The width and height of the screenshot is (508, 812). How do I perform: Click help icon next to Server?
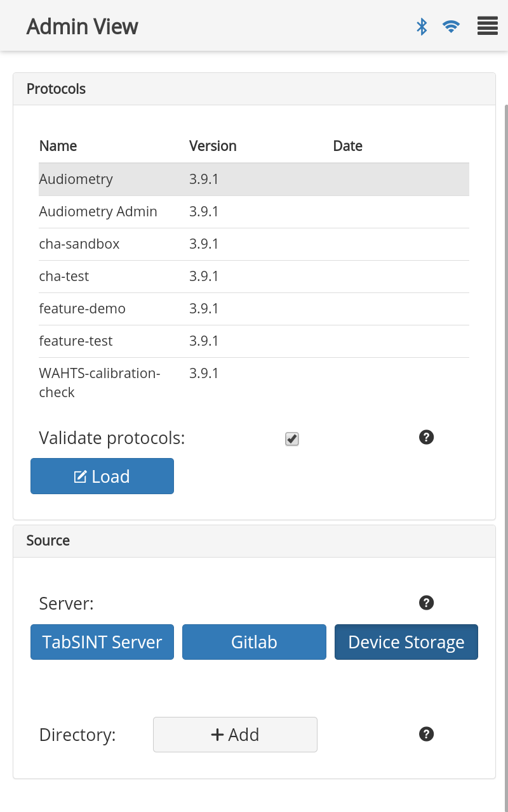pos(426,603)
